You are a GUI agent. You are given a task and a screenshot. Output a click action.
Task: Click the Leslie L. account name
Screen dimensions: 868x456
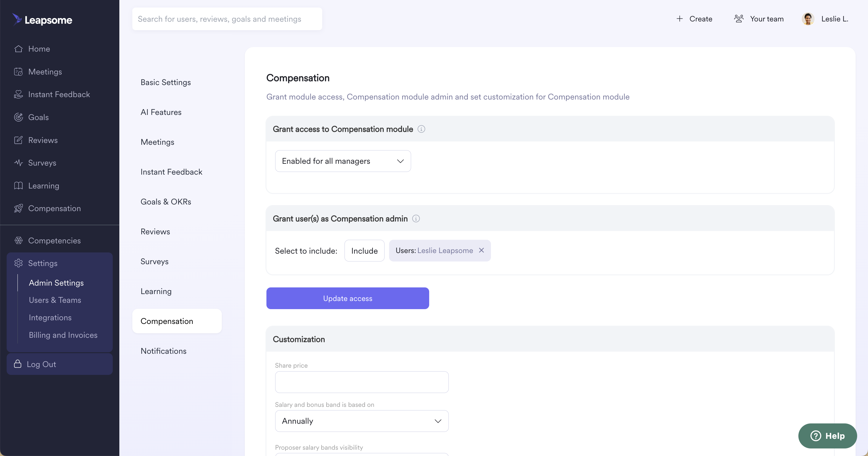(x=834, y=19)
